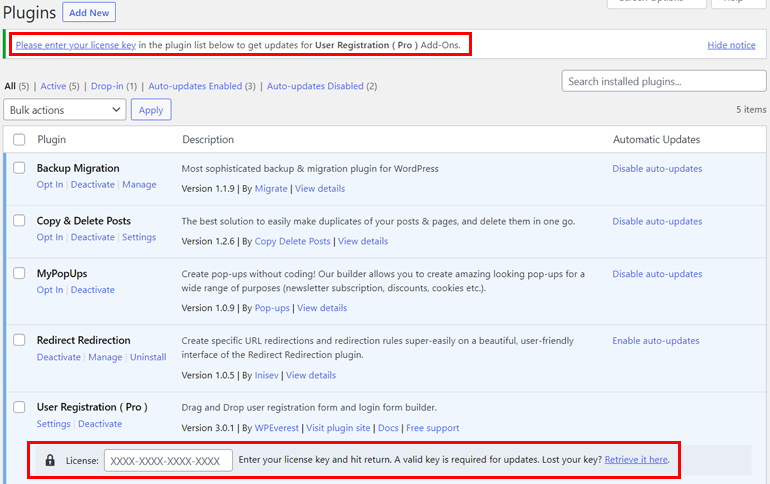Open Manage for Redirect Redirection

point(105,357)
